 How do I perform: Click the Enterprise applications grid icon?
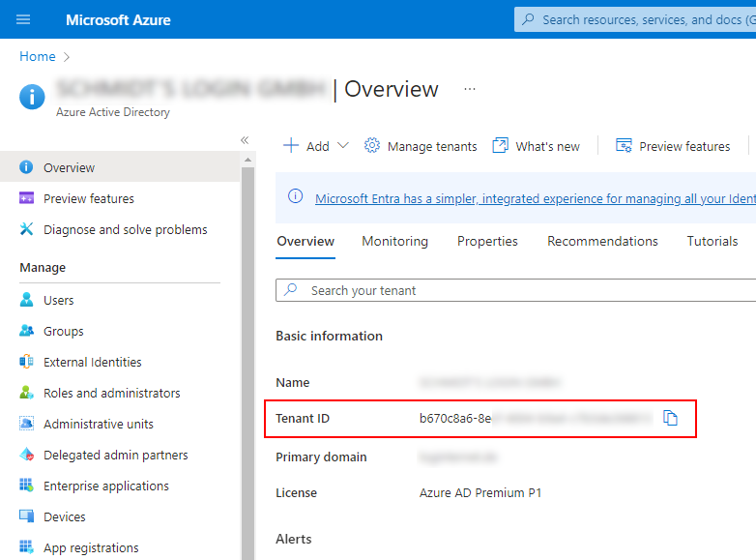point(26,486)
